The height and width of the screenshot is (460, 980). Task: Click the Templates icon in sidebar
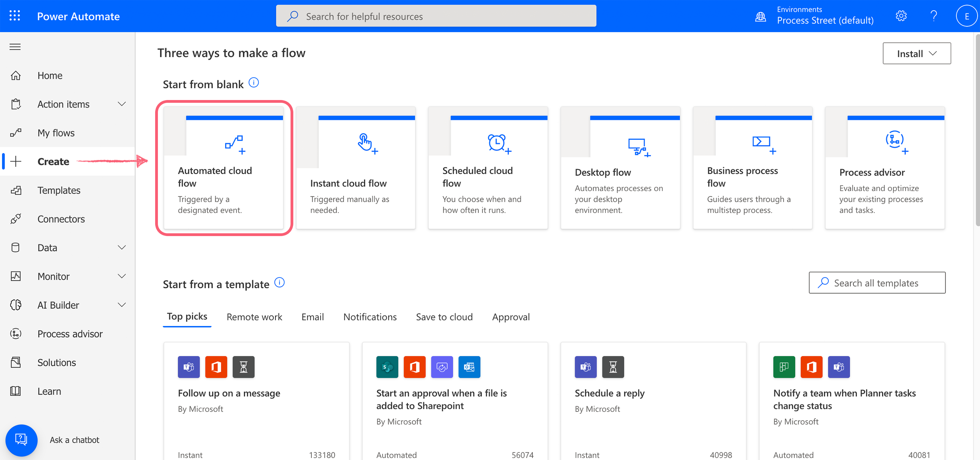[x=16, y=190]
